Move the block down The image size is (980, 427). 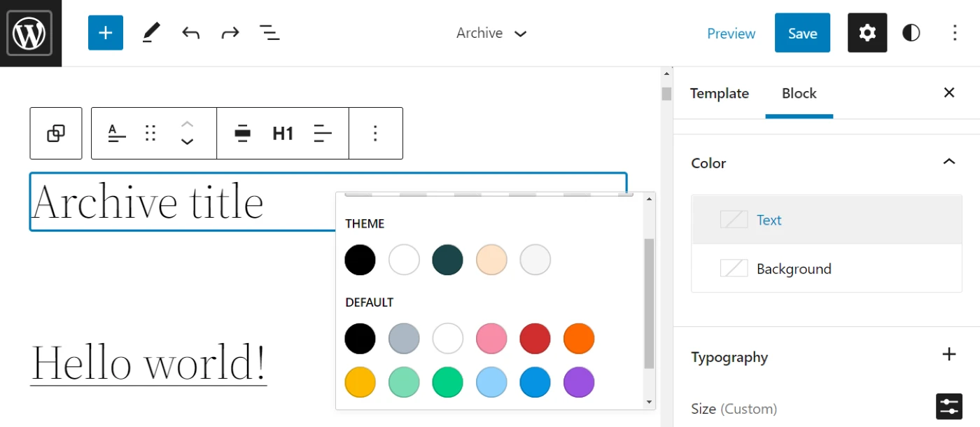pyautogui.click(x=187, y=142)
